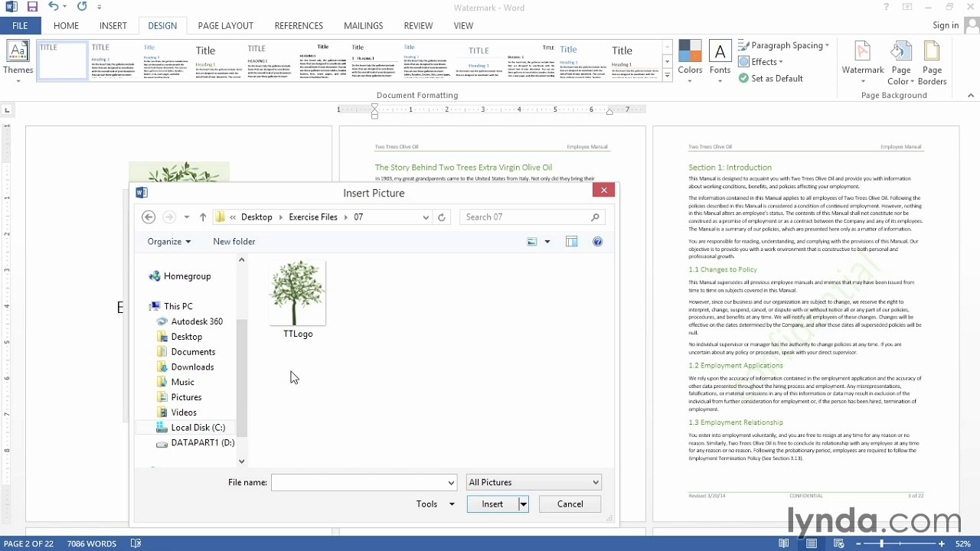Open Effects dropdown
The width and height of the screenshot is (980, 551).
click(x=761, y=62)
